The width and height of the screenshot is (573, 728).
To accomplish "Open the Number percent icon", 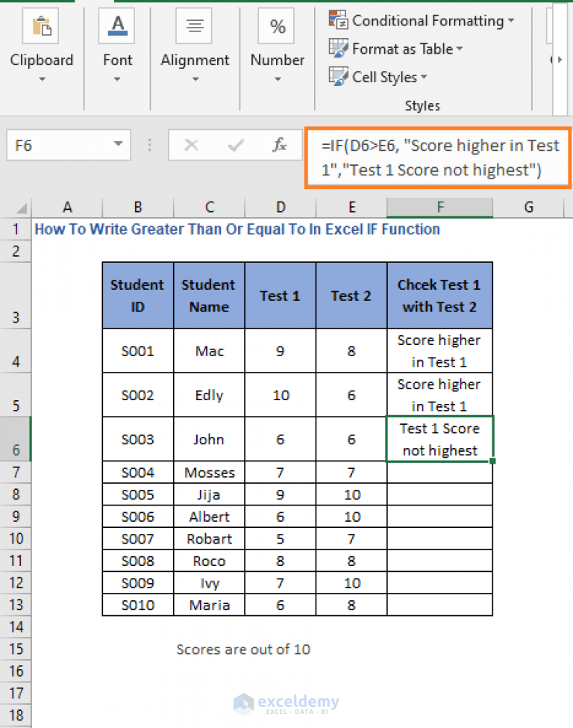I will pyautogui.click(x=277, y=26).
